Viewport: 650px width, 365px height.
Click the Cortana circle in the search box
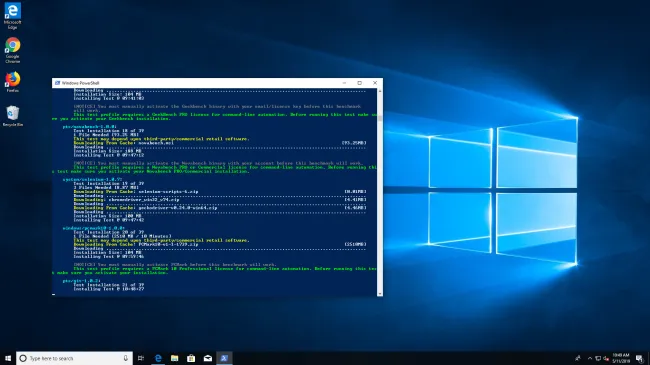[x=23, y=358]
